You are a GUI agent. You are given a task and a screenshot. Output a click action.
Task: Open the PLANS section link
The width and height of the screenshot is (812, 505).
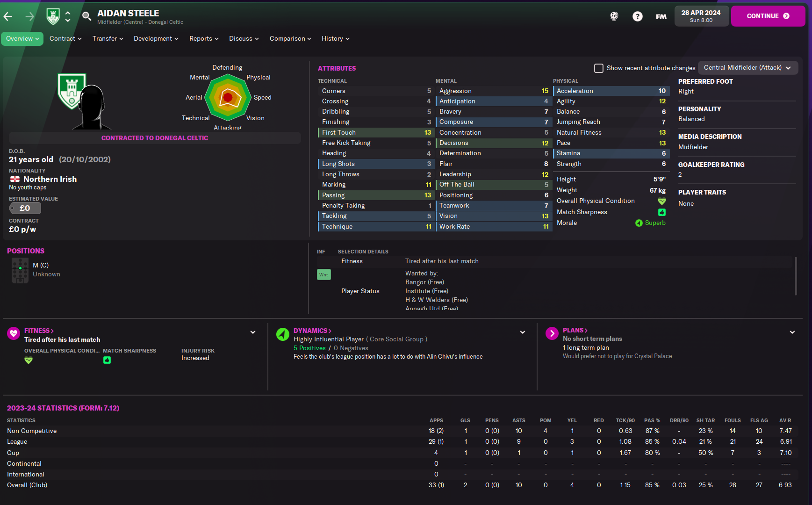575,331
